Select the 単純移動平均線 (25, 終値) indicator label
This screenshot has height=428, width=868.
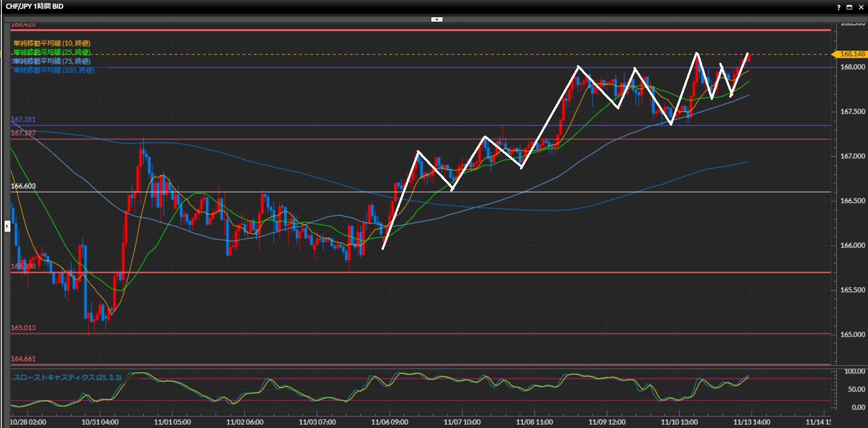point(52,52)
